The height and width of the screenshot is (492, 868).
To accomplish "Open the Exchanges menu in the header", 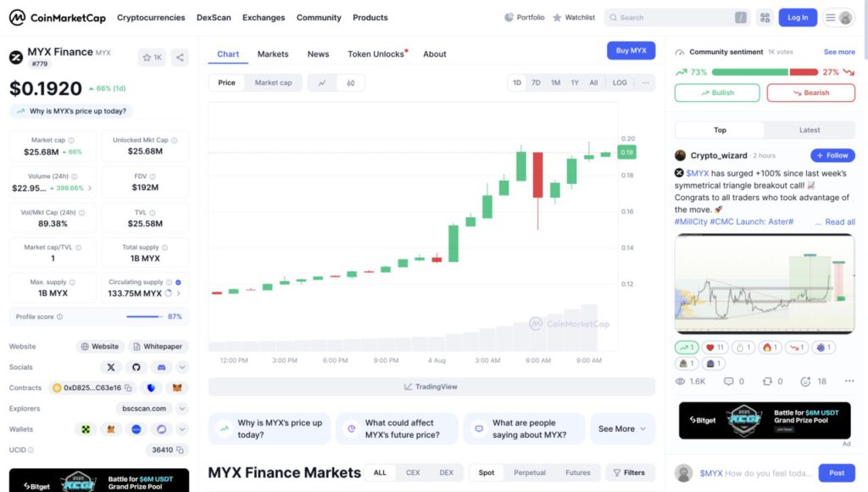I will [x=264, y=18].
